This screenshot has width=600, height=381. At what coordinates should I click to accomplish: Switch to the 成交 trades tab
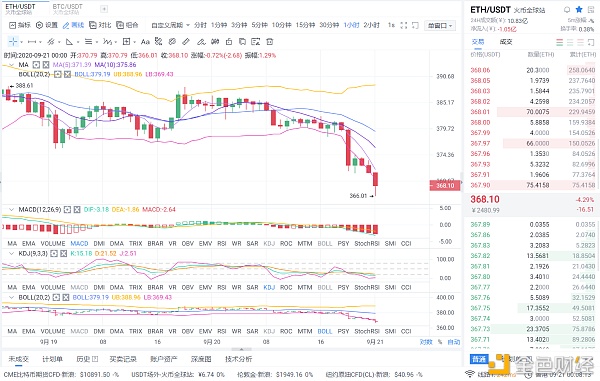point(505,42)
